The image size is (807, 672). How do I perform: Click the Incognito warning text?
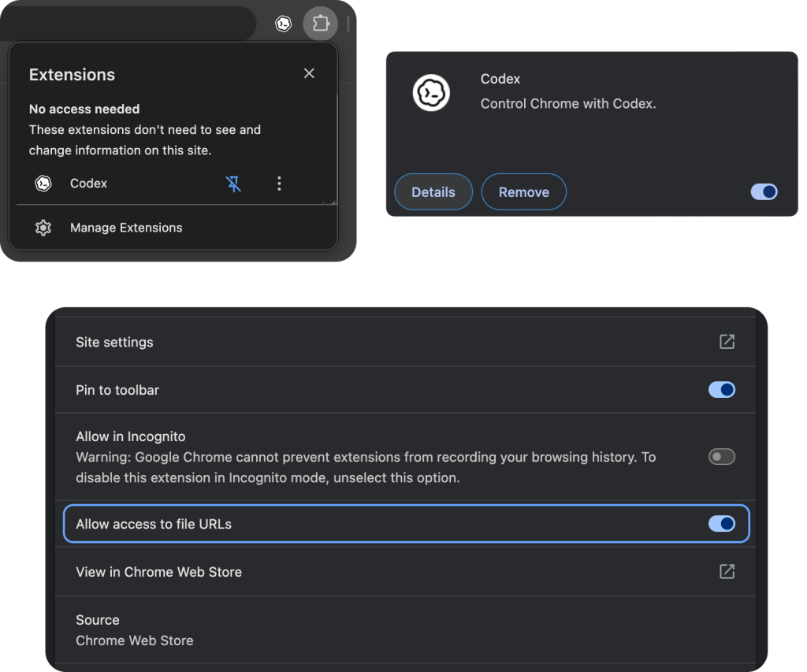pos(366,467)
